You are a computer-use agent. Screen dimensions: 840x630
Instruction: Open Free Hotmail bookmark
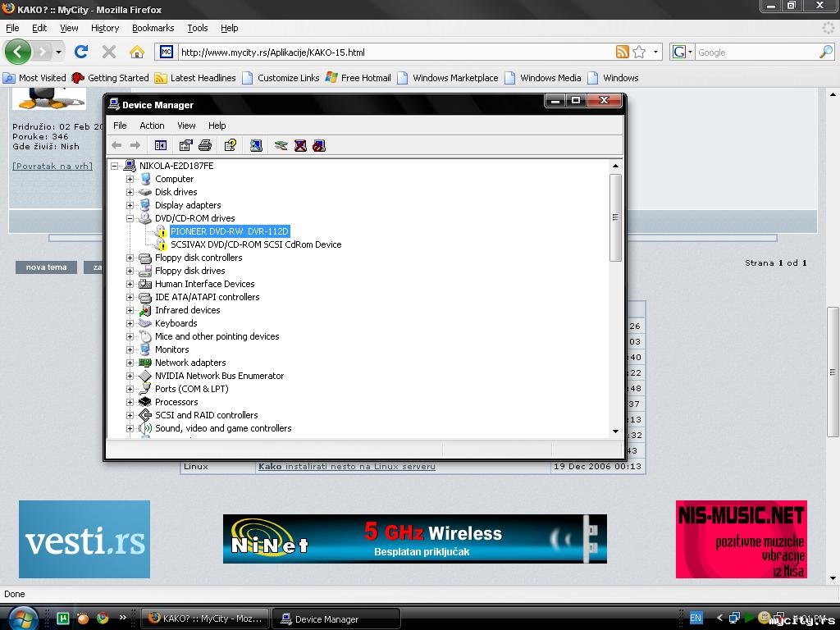tap(358, 78)
